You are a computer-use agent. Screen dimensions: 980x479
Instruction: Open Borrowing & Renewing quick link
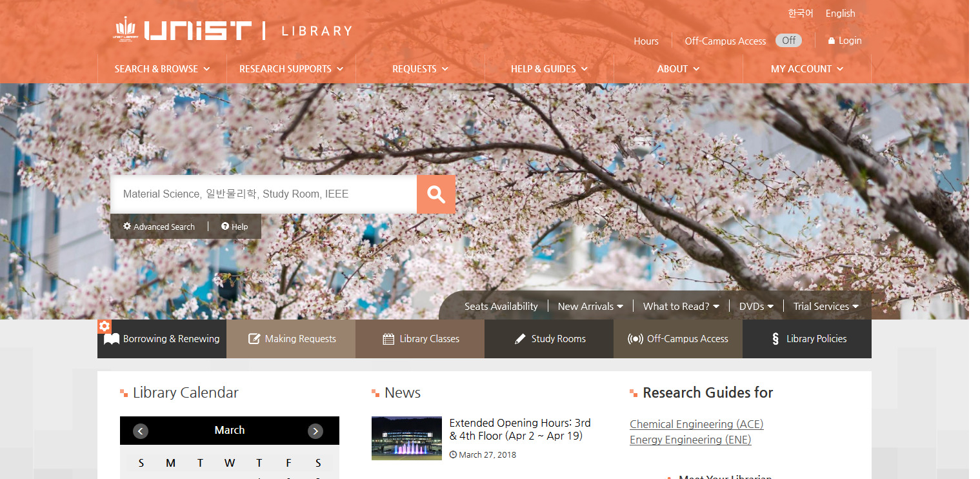(162, 339)
